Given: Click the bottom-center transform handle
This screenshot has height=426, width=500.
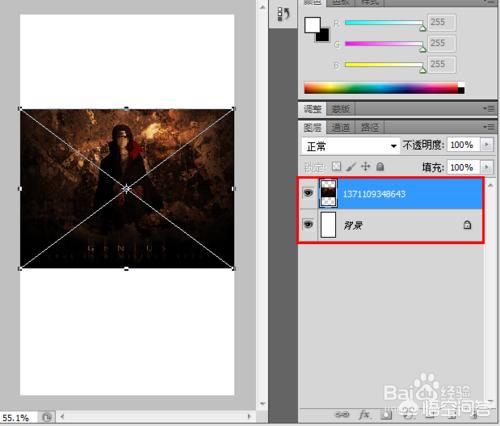Looking at the screenshot, I should pyautogui.click(x=126, y=269).
